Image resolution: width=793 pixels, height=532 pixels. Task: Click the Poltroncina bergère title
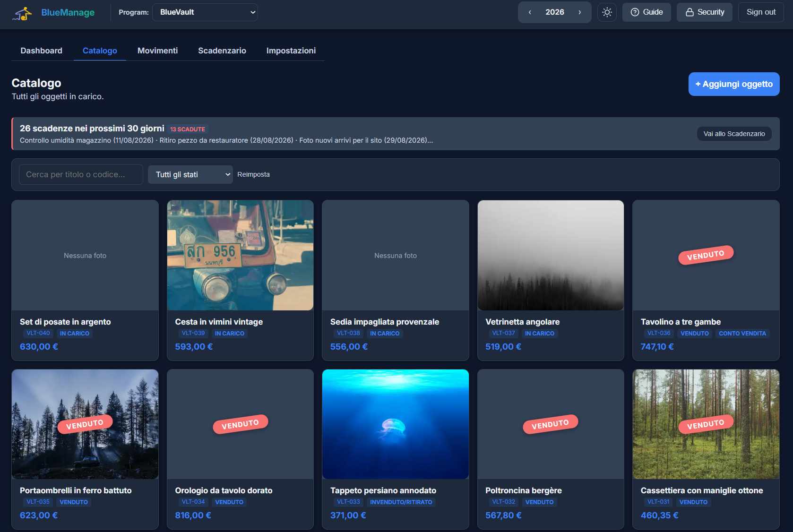pos(524,490)
